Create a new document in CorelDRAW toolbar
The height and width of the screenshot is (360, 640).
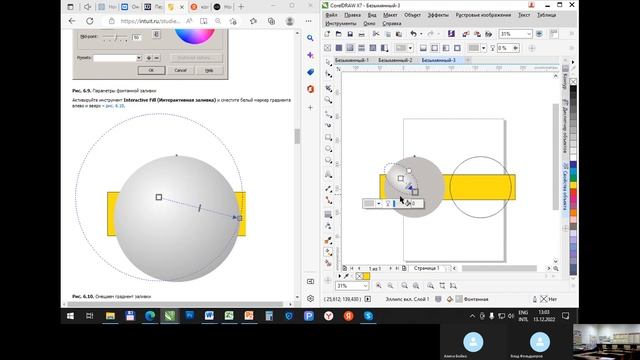327,34
